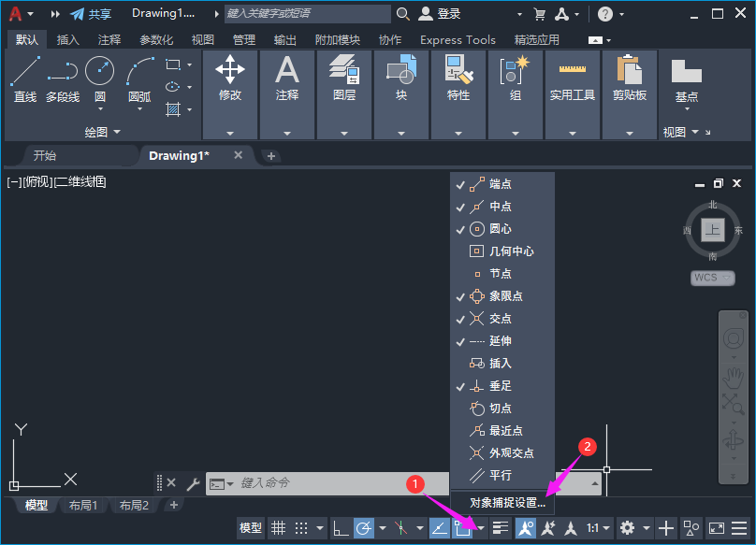This screenshot has width=756, height=545.
Task: Switch to the Express Tools ribbon tab
Action: coord(458,39)
